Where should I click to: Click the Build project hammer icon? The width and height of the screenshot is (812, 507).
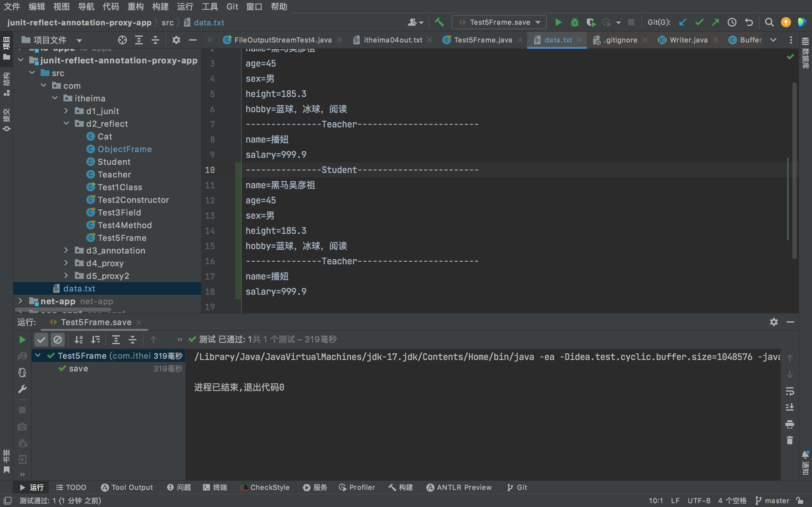tap(439, 22)
